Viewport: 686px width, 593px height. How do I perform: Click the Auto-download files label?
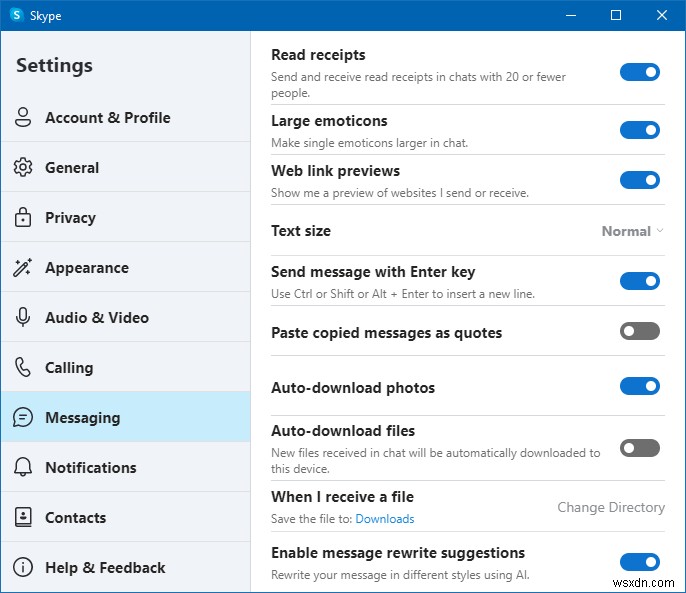(343, 431)
